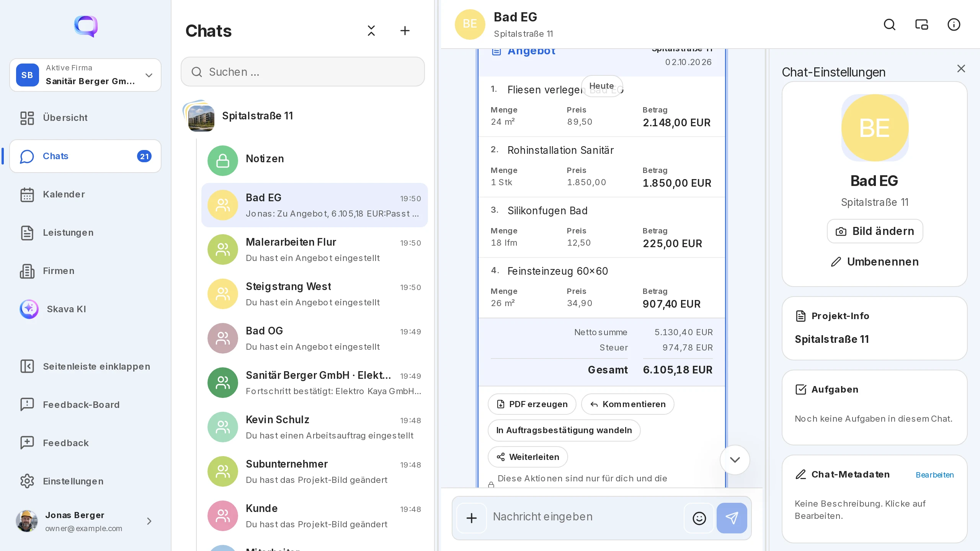Focus the Suchen search field
This screenshot has height=551, width=980.
pos(302,72)
